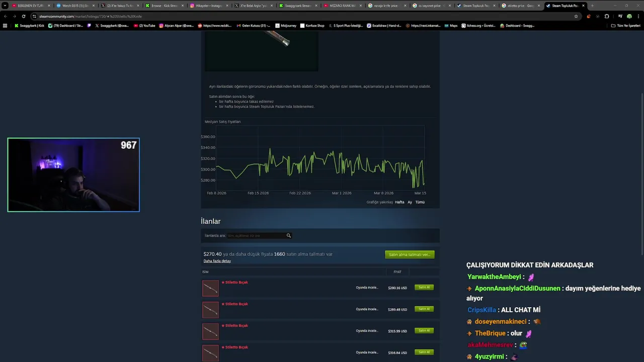644x362 pixels.
Task: Open the Maps bookmark
Action: click(x=451, y=26)
